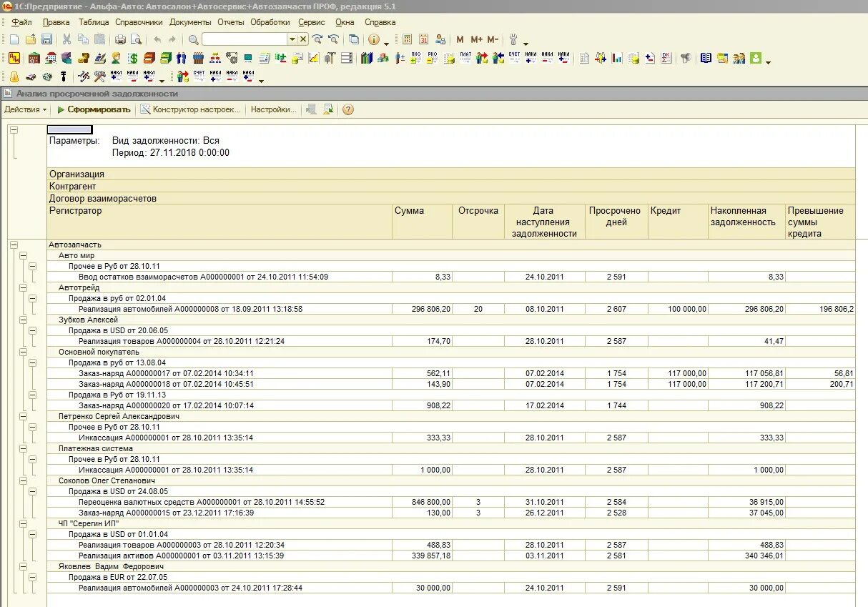Click the Сформировать button
The height and width of the screenshot is (607, 868).
94,109
